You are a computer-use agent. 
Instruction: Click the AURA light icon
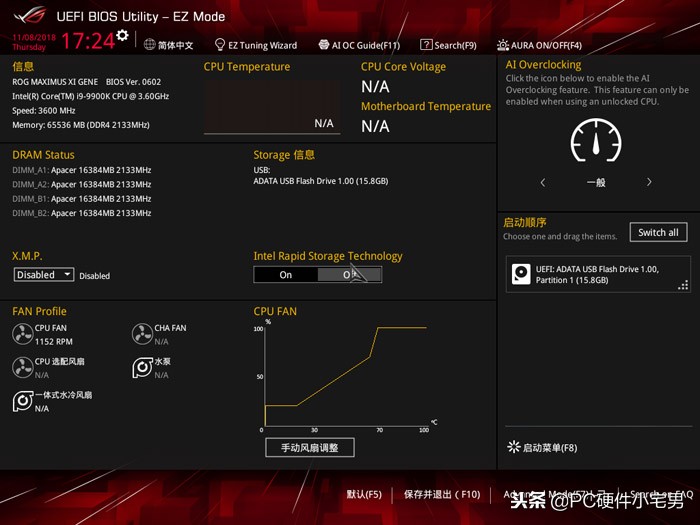pos(503,45)
